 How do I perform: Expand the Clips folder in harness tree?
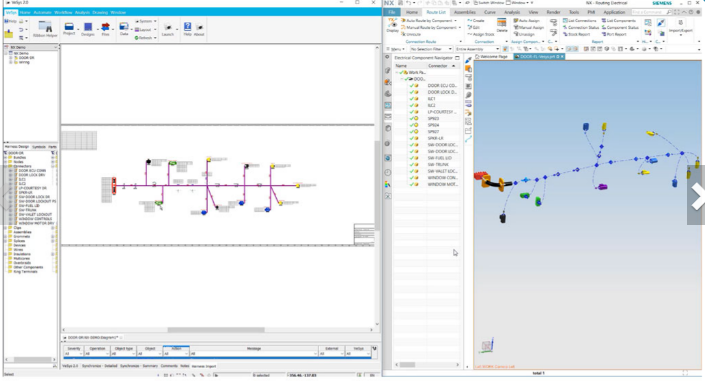point(6,228)
